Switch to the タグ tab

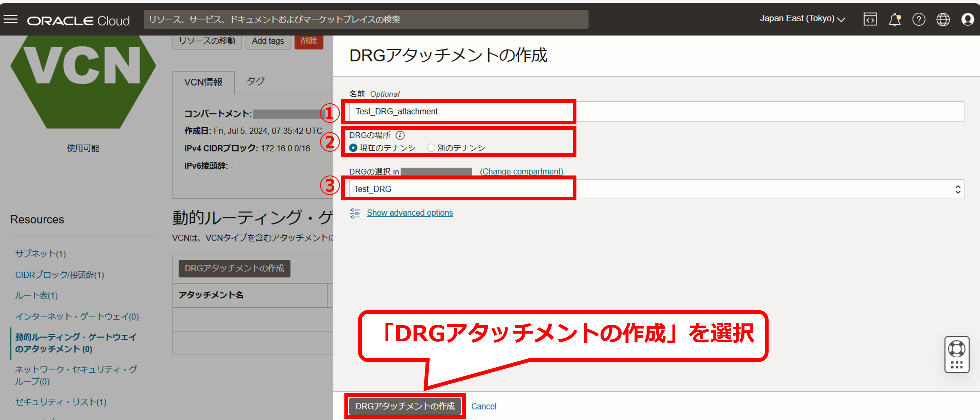pyautogui.click(x=255, y=81)
